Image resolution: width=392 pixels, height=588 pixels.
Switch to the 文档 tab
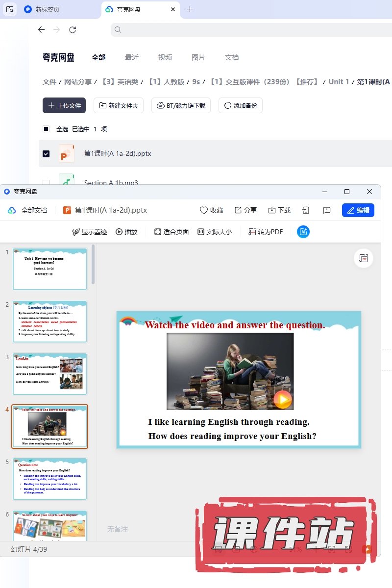(232, 57)
